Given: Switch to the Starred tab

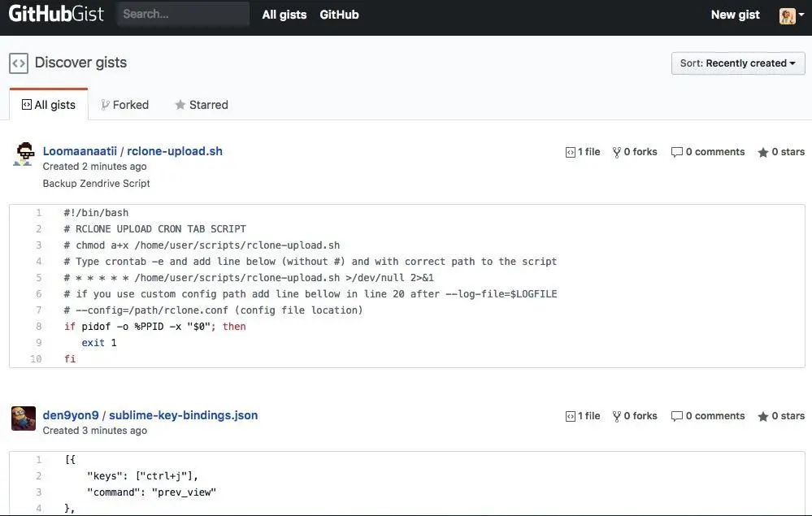Looking at the screenshot, I should [x=201, y=105].
